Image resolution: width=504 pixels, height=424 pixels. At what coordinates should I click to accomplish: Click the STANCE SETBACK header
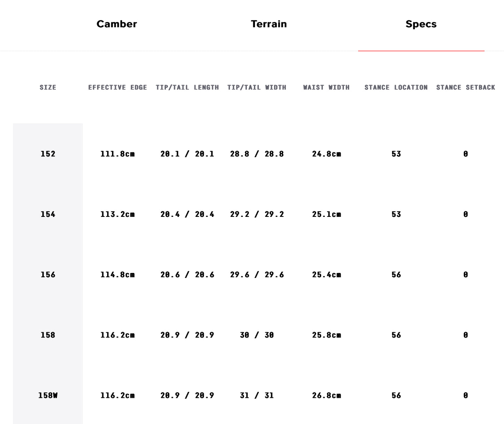[x=466, y=88]
